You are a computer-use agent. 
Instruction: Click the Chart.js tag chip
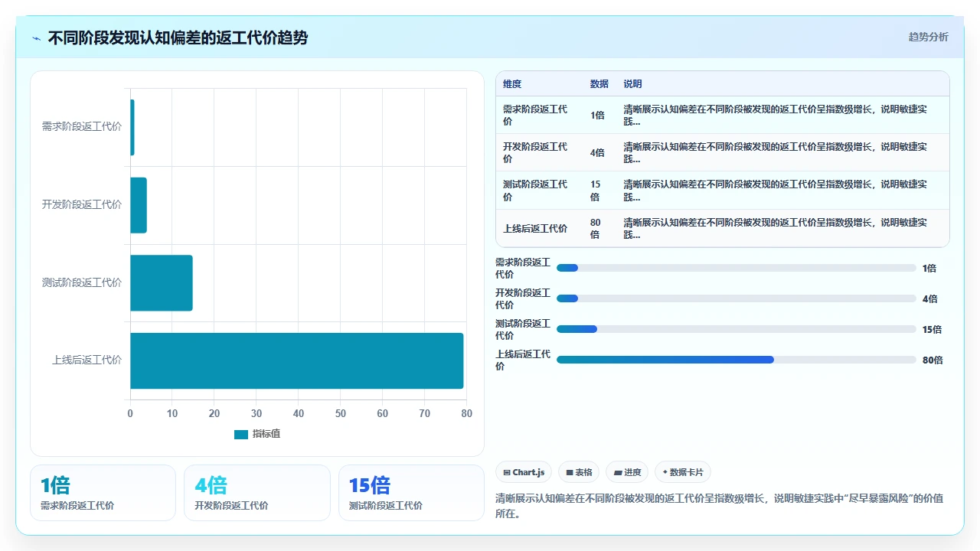tap(524, 472)
